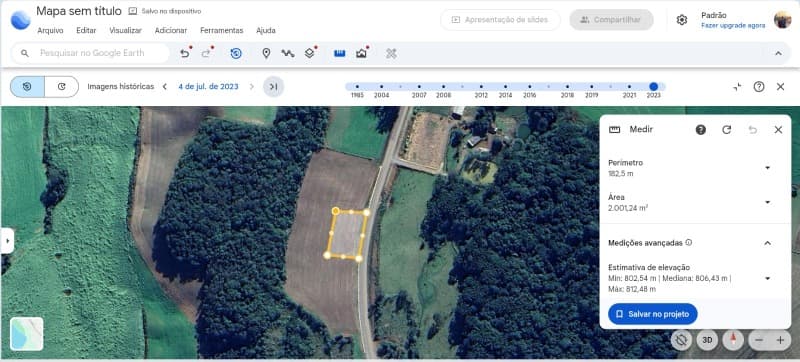Click the Mapa sem título project title
Image resolution: width=800 pixels, height=362 pixels.
(x=79, y=11)
